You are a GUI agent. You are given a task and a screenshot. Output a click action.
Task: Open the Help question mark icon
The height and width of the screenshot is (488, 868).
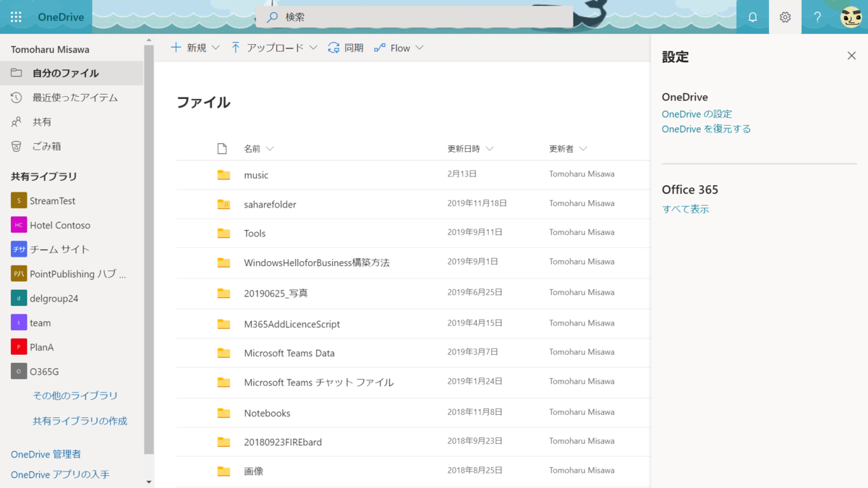(817, 16)
